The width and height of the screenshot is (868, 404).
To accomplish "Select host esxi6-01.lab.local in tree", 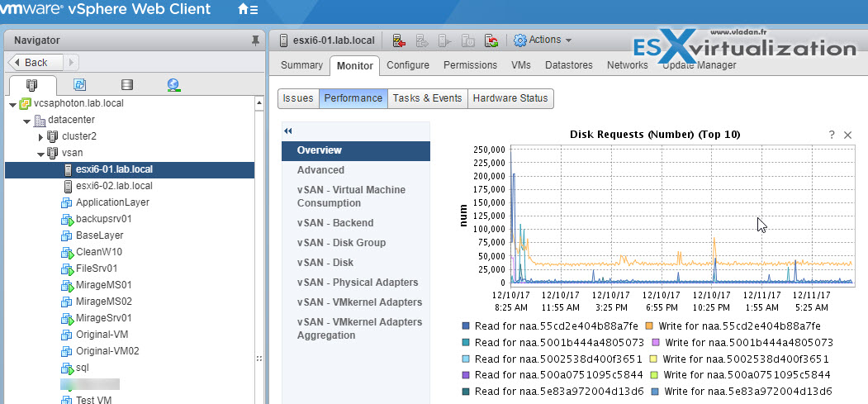I will click(130, 170).
